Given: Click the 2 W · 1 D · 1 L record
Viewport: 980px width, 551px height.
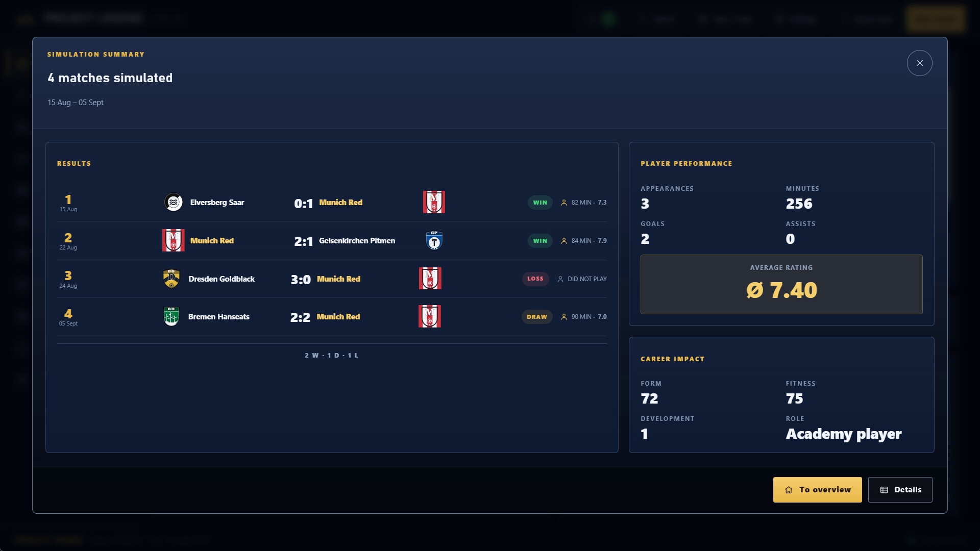Looking at the screenshot, I should pos(332,355).
